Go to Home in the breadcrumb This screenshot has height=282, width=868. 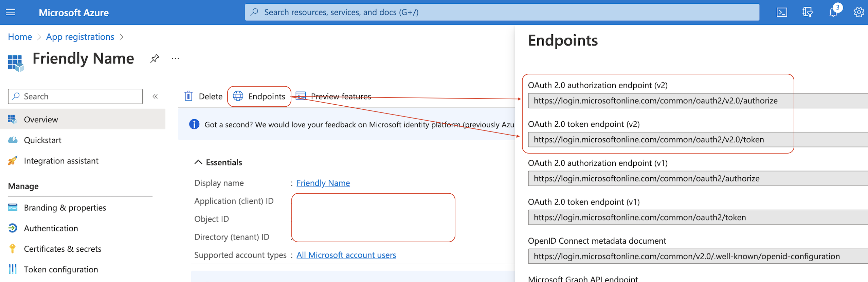[20, 37]
